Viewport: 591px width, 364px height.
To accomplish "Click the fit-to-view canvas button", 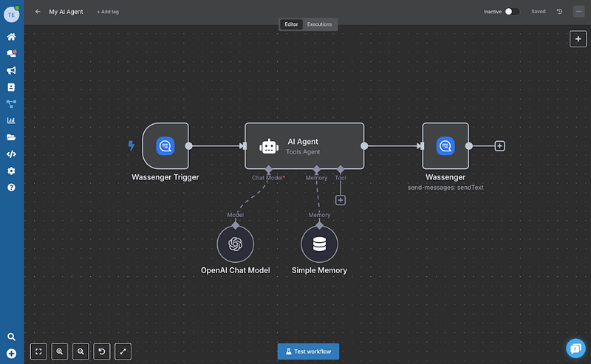I will (38, 351).
